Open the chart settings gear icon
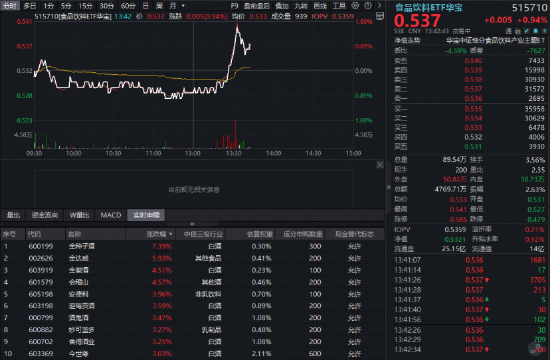Viewport: 550px width, 360px height. coord(355,6)
